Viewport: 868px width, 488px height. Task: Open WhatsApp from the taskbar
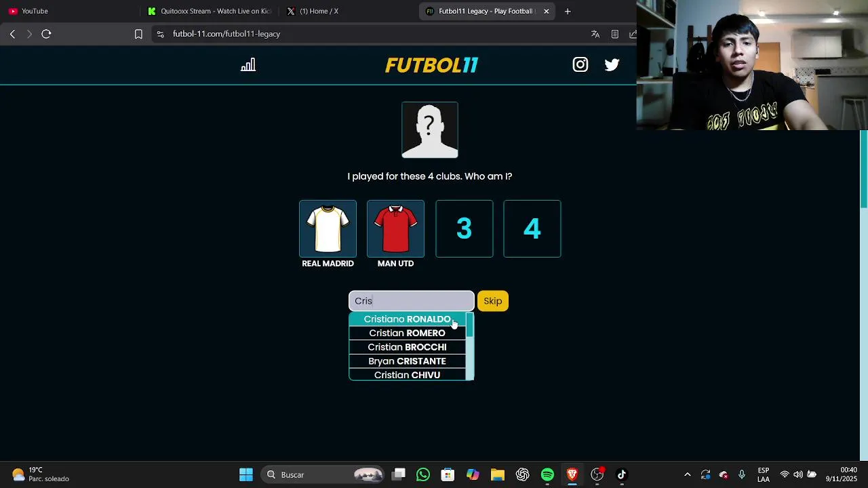click(x=423, y=474)
